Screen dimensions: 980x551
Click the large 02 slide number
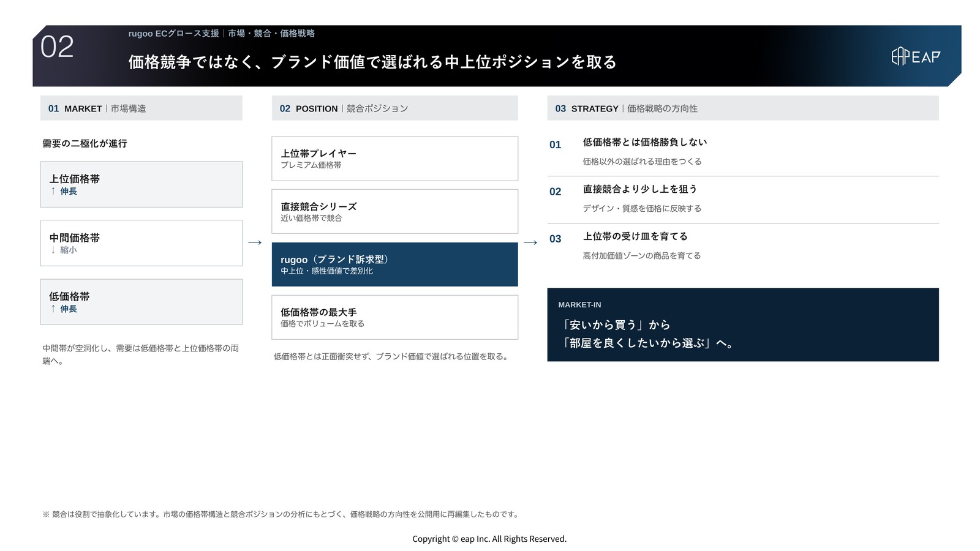click(x=57, y=47)
